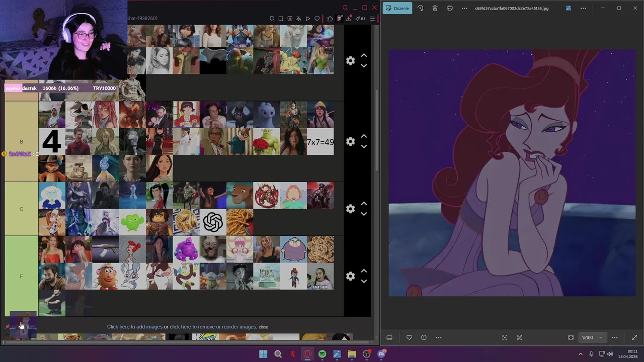Select the B tier label

tap(21, 142)
